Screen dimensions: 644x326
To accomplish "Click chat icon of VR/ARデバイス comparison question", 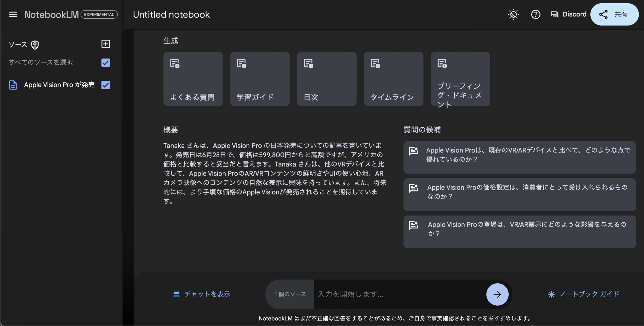I will (x=414, y=151).
